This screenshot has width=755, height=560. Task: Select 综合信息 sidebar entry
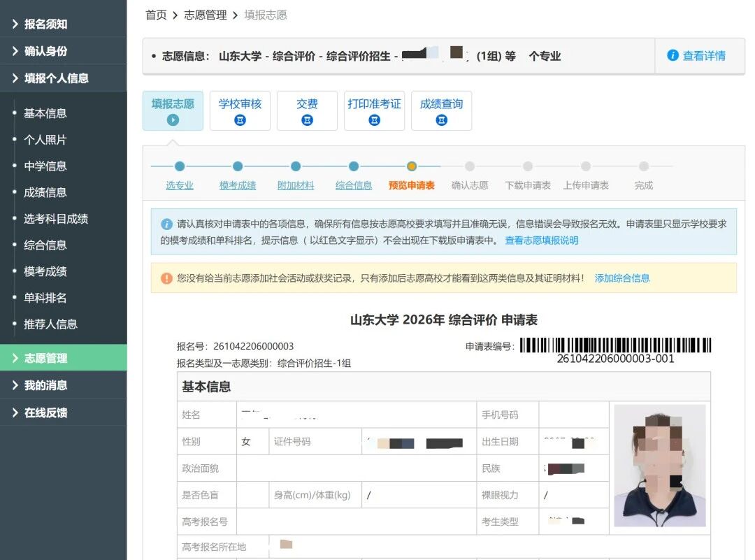[x=45, y=245]
